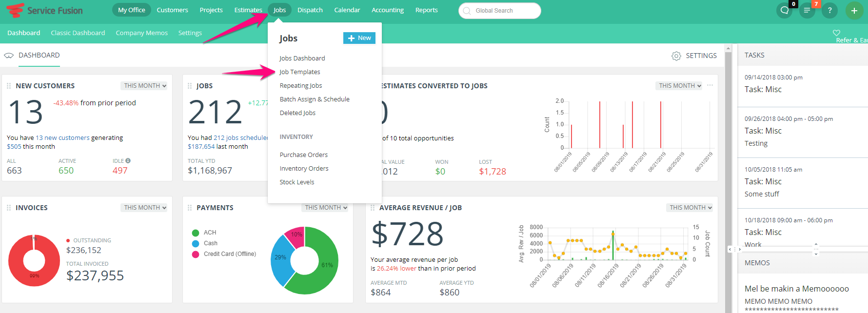Click the green ACH legend dot
868x313 pixels.
196,233
